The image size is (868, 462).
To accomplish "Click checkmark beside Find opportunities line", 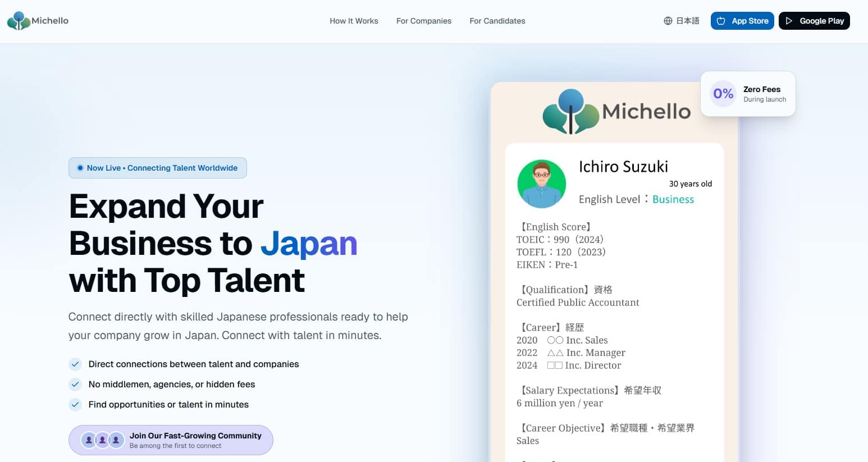I will tap(75, 405).
